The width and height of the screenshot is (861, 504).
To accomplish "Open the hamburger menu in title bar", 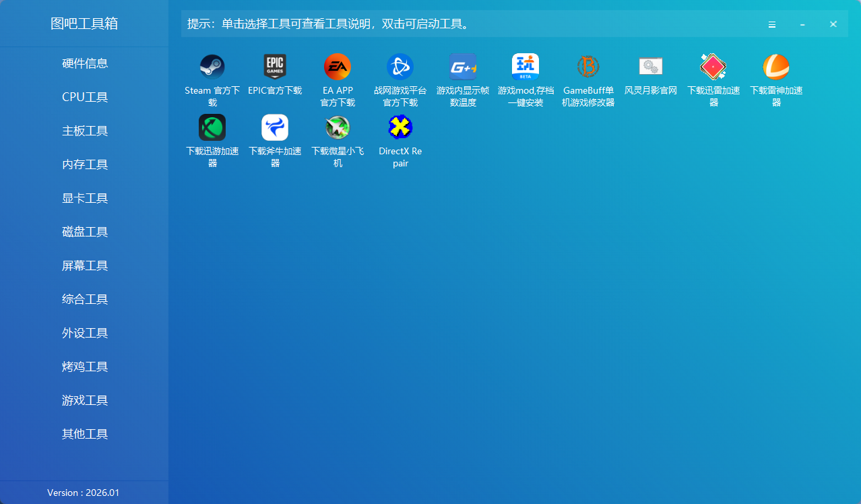I will (772, 24).
